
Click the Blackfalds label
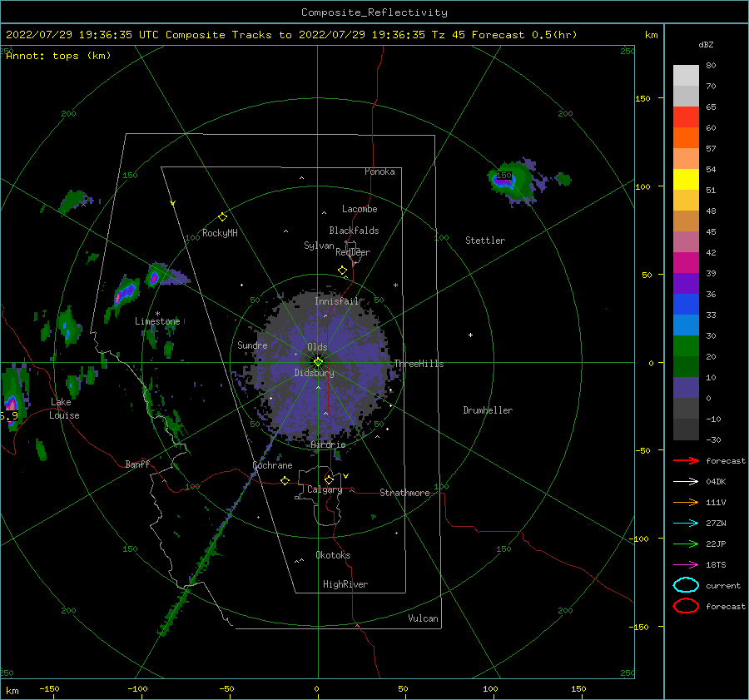[x=354, y=231]
